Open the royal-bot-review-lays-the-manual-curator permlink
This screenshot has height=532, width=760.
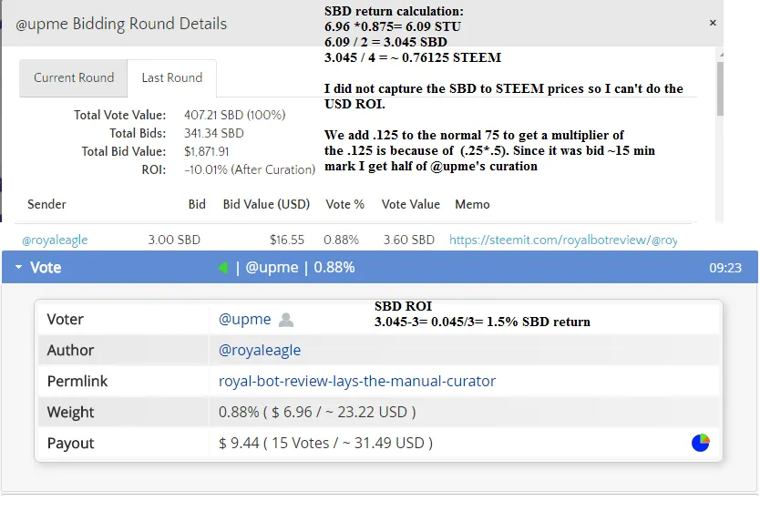pyautogui.click(x=356, y=382)
